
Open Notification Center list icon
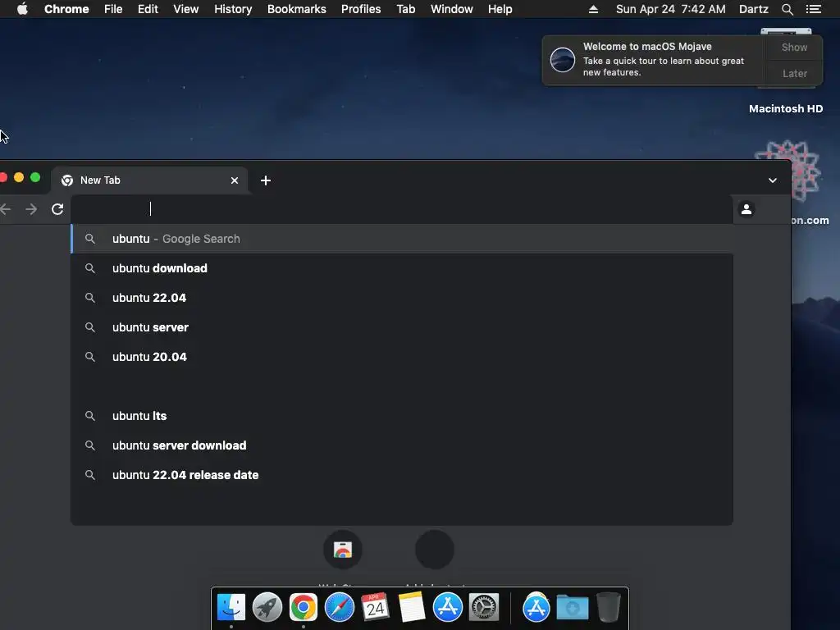pos(813,9)
